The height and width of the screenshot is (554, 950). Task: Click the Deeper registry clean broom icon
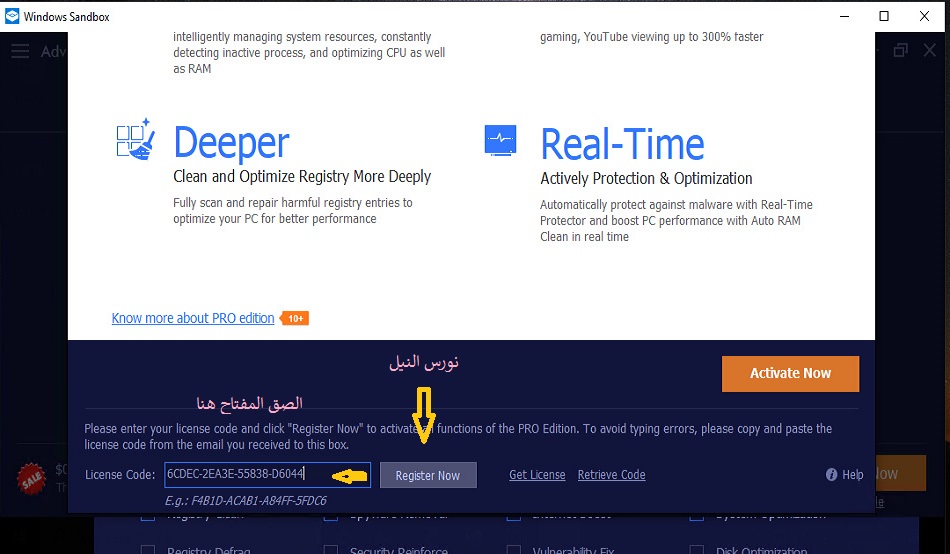(136, 140)
